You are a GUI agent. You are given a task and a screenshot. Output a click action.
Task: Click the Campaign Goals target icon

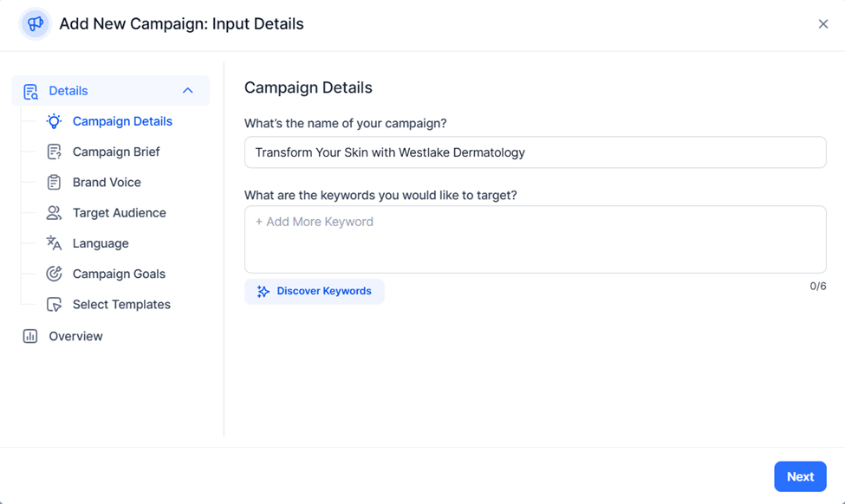point(54,274)
